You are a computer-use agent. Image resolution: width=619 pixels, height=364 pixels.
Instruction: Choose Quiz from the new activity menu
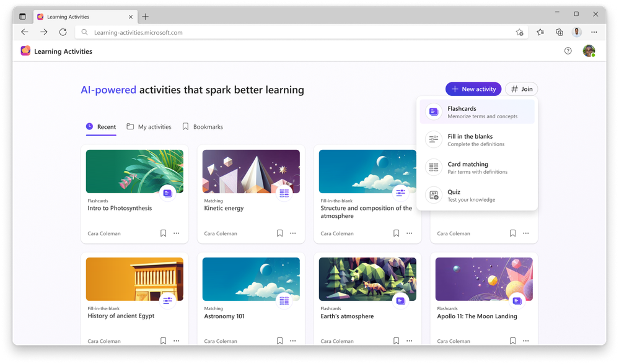pos(477,195)
